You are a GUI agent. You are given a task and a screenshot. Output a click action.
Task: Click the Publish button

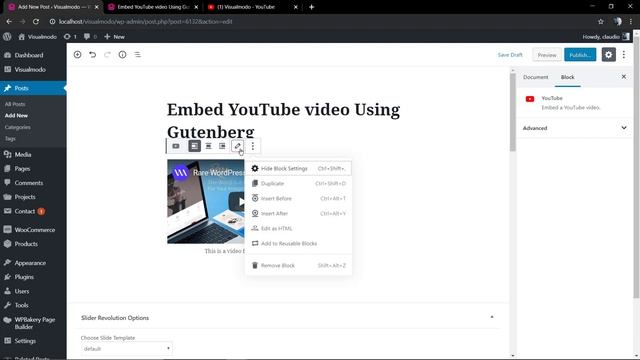(580, 55)
